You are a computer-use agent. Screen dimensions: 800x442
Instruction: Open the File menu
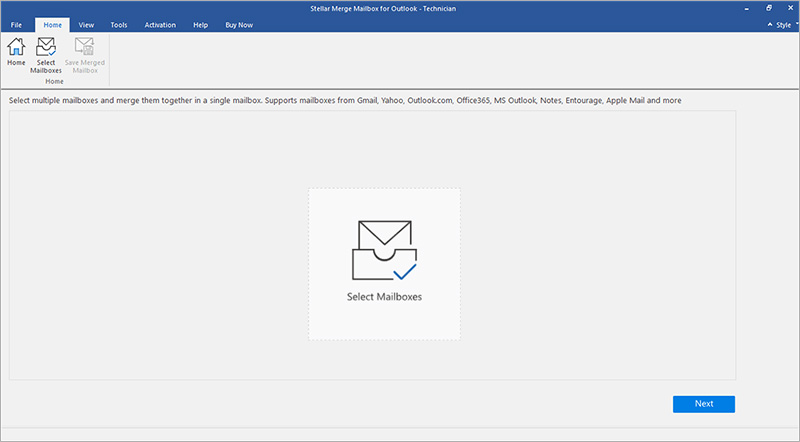tap(16, 25)
